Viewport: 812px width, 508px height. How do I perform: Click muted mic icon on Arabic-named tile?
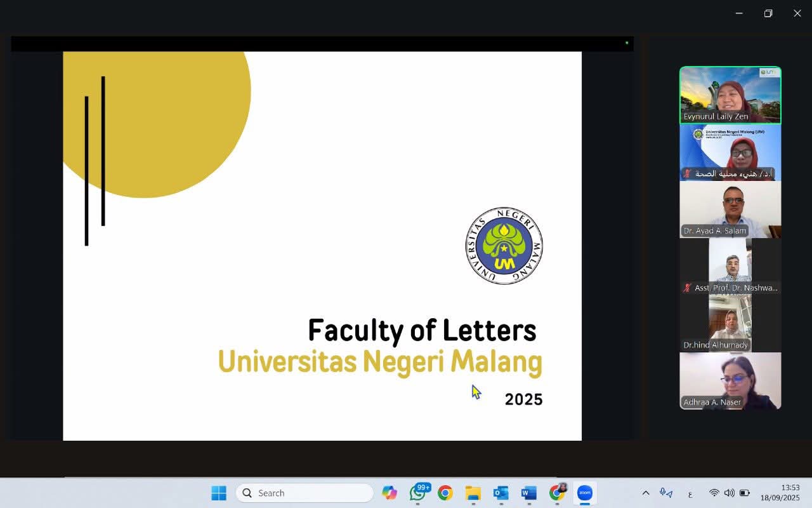687,173
